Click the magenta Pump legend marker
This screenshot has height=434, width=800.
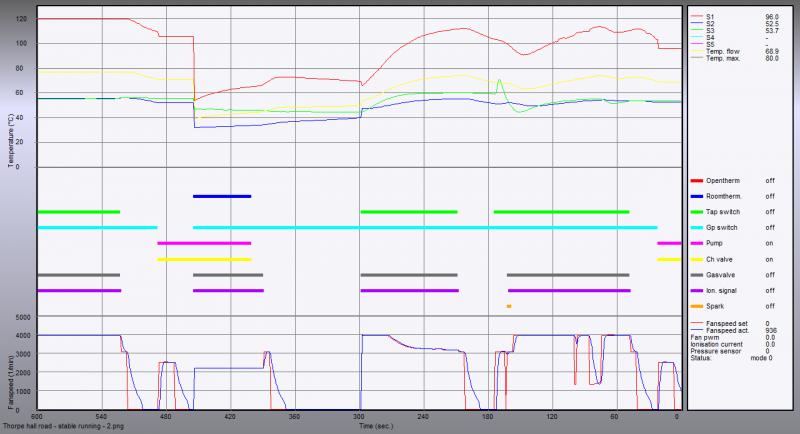tap(695, 243)
